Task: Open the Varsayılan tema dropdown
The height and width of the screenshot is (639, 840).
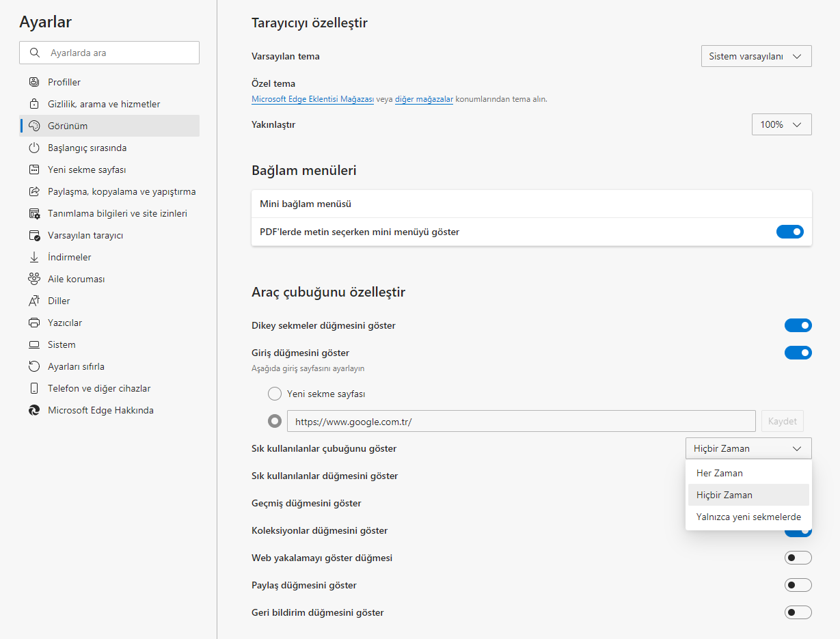Action: coord(756,56)
